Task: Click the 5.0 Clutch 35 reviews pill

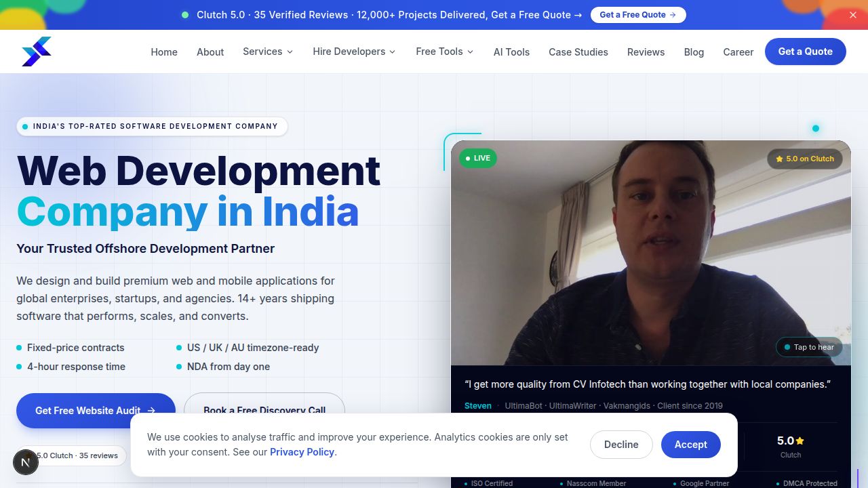Action: click(x=71, y=455)
